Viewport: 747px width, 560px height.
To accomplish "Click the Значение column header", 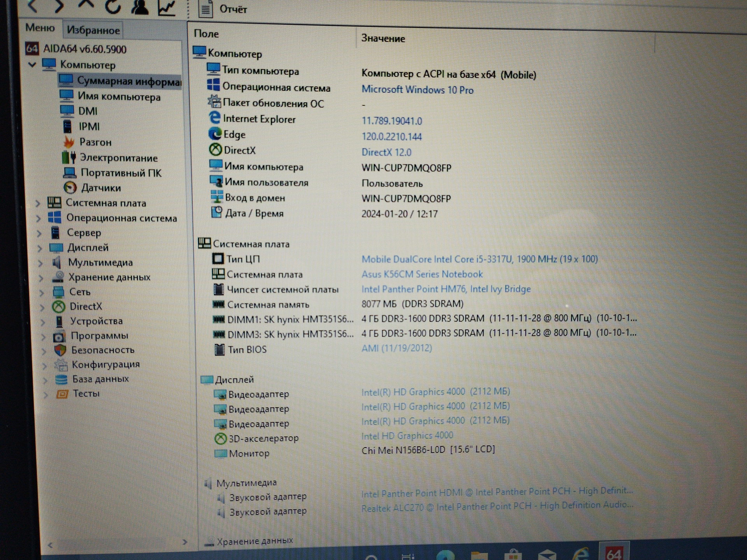I will [x=383, y=38].
